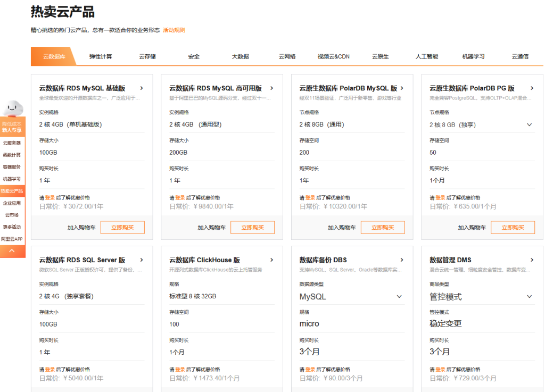Click 登录 link in RDS MySQL 基础版 card
This screenshot has height=392, width=545.
[50, 197]
